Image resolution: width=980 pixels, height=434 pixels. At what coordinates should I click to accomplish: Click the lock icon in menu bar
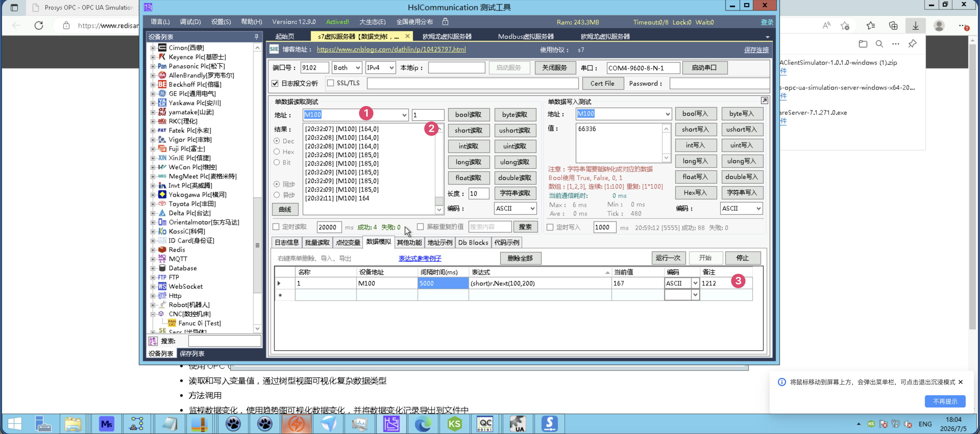click(x=445, y=22)
